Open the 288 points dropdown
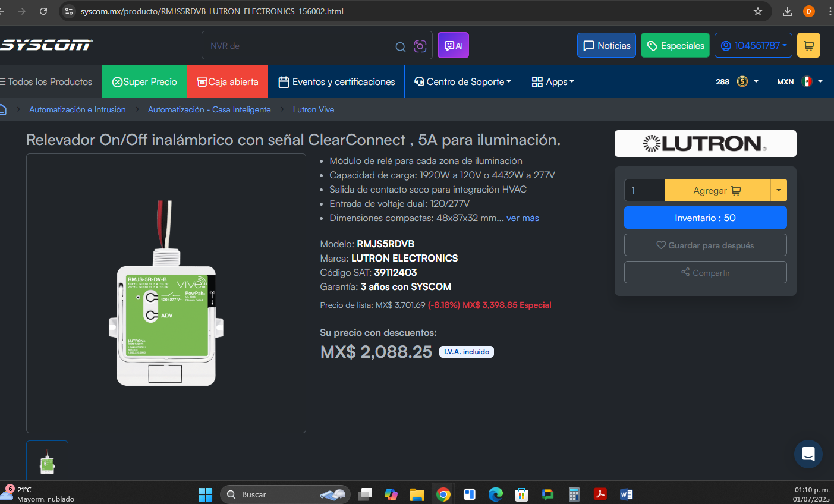This screenshot has height=504, width=834. pyautogui.click(x=737, y=81)
